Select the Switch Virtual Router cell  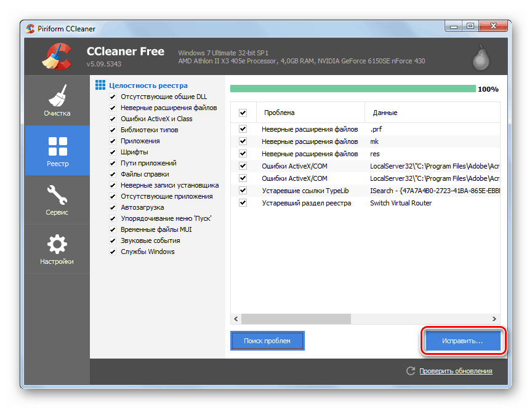(401, 203)
